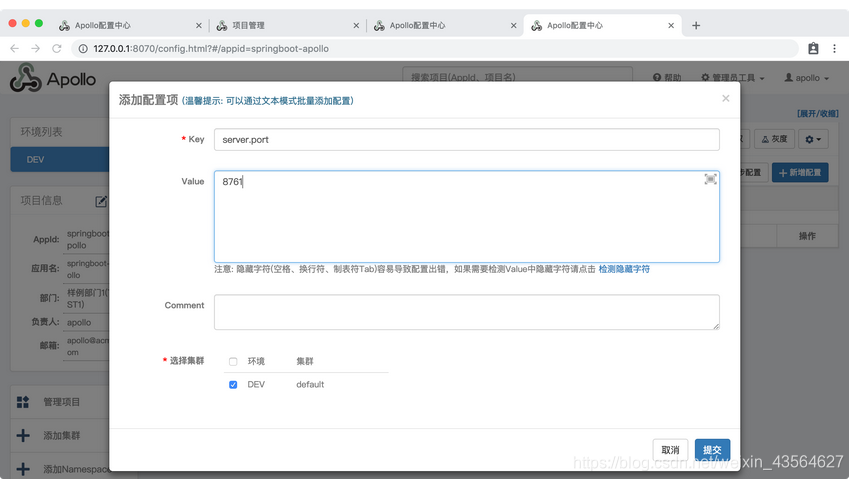Switch to the first Apollo配置中心 tab
This screenshot has width=854, height=481.
point(129,26)
